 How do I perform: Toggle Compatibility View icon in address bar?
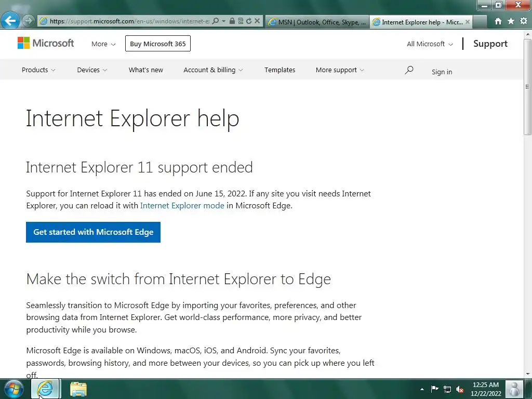pos(241,21)
